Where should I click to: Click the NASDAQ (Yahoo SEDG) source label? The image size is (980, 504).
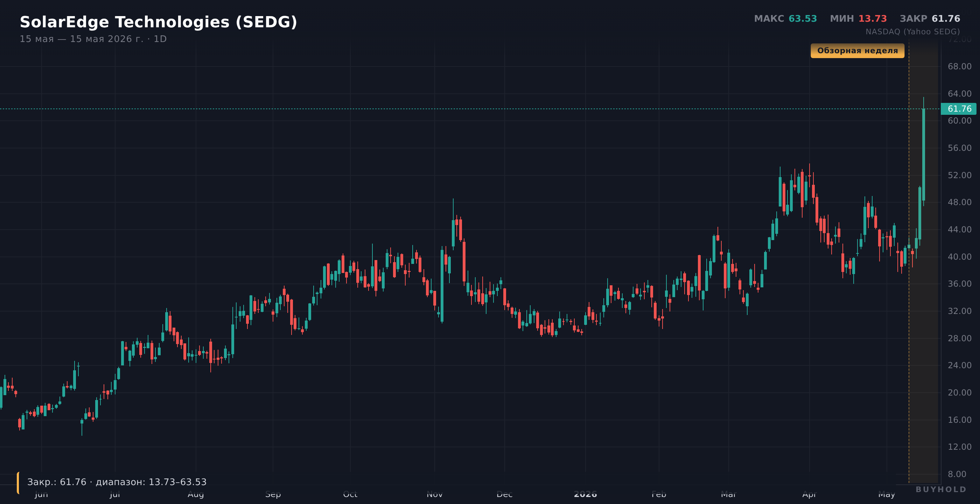point(913,31)
